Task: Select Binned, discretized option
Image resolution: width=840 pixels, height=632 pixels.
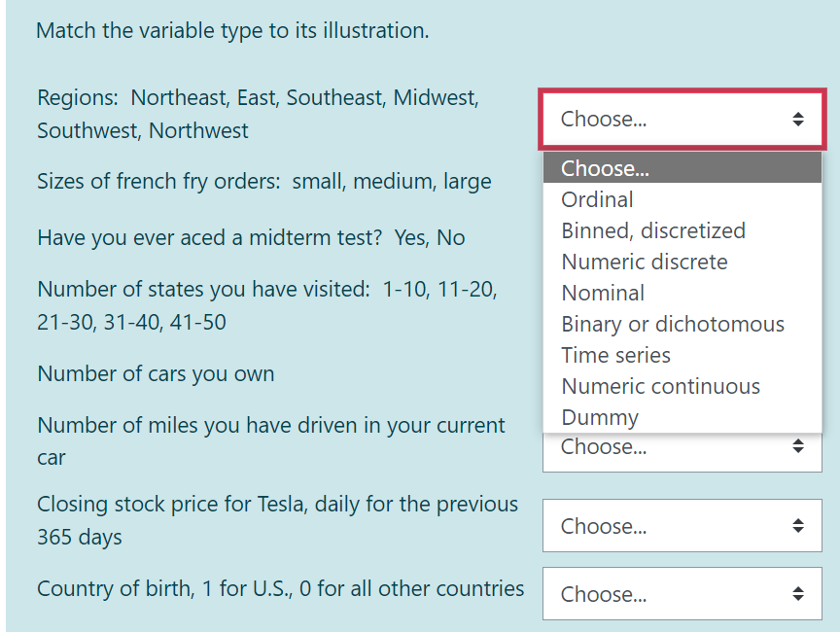Action: point(652,230)
